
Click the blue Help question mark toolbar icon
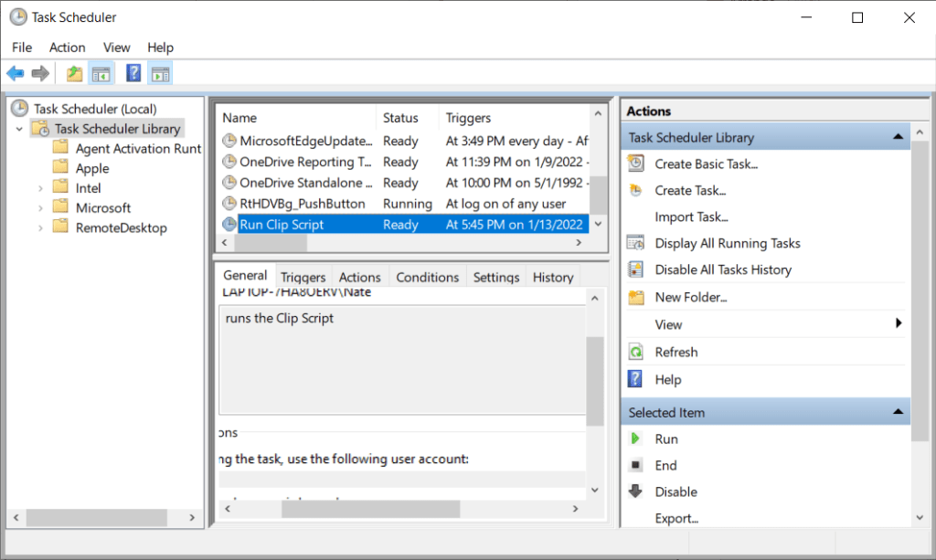click(133, 74)
